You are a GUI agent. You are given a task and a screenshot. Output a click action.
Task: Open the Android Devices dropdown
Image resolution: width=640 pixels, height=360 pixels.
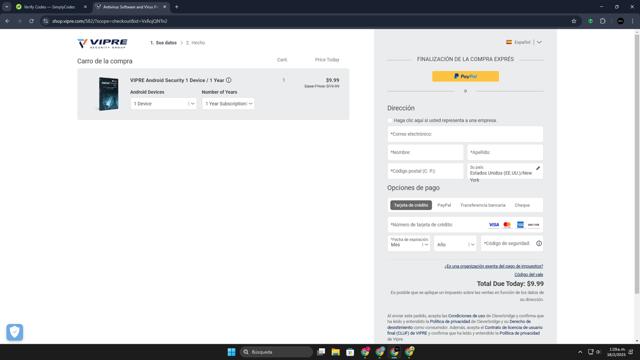pyautogui.click(x=163, y=104)
